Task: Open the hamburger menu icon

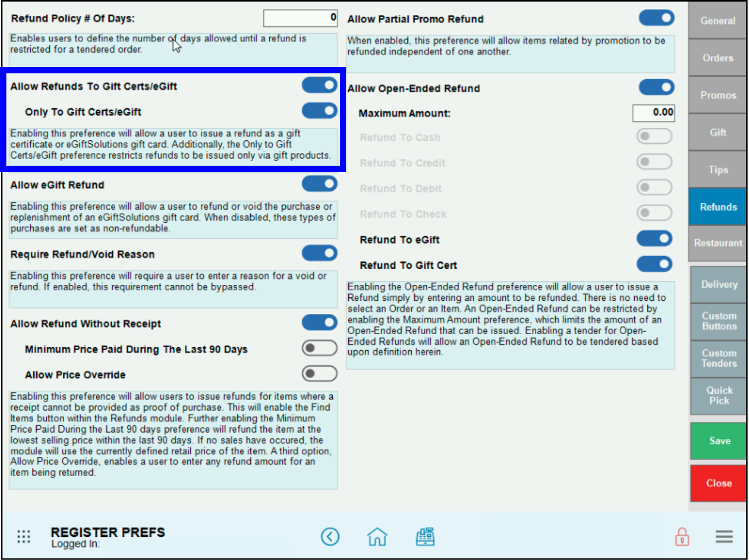Action: coord(724,536)
